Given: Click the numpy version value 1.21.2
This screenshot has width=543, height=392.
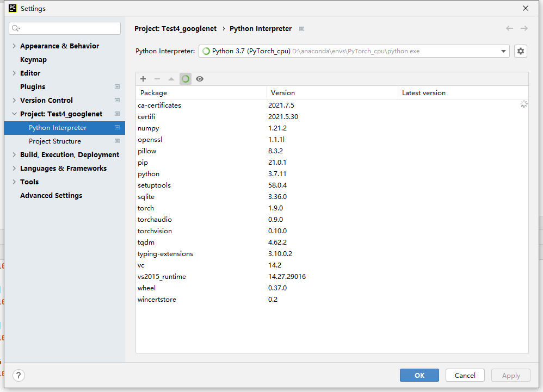Looking at the screenshot, I should [277, 128].
